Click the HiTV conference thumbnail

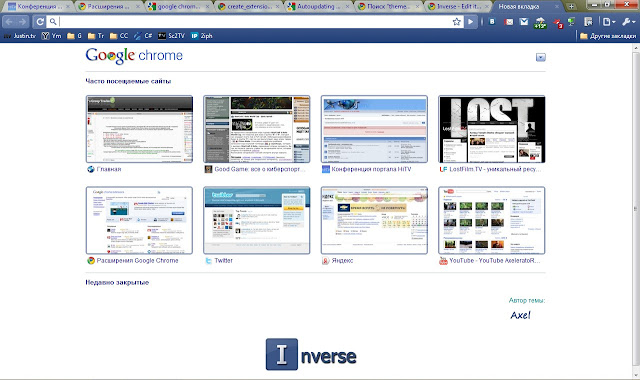coord(374,129)
